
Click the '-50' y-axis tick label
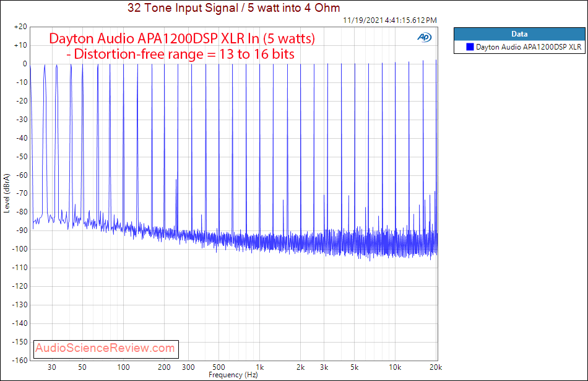pos(22,157)
